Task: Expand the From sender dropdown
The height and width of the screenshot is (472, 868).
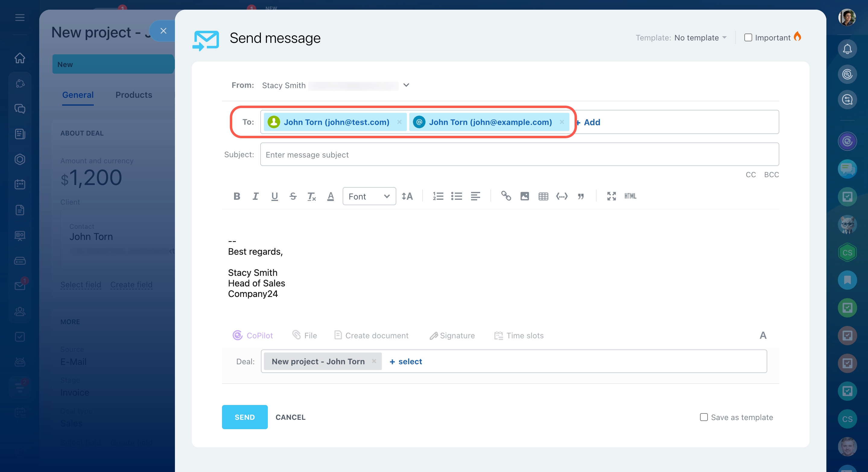Action: pyautogui.click(x=406, y=85)
